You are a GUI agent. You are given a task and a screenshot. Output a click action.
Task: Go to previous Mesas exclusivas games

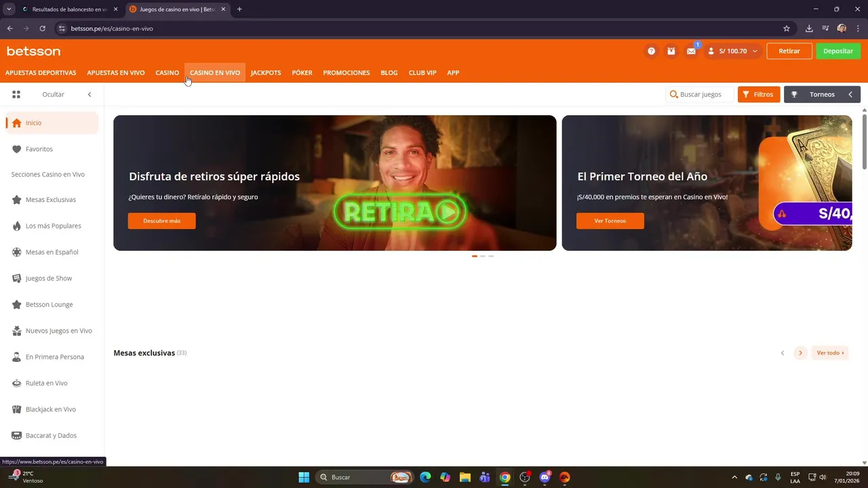[783, 353]
